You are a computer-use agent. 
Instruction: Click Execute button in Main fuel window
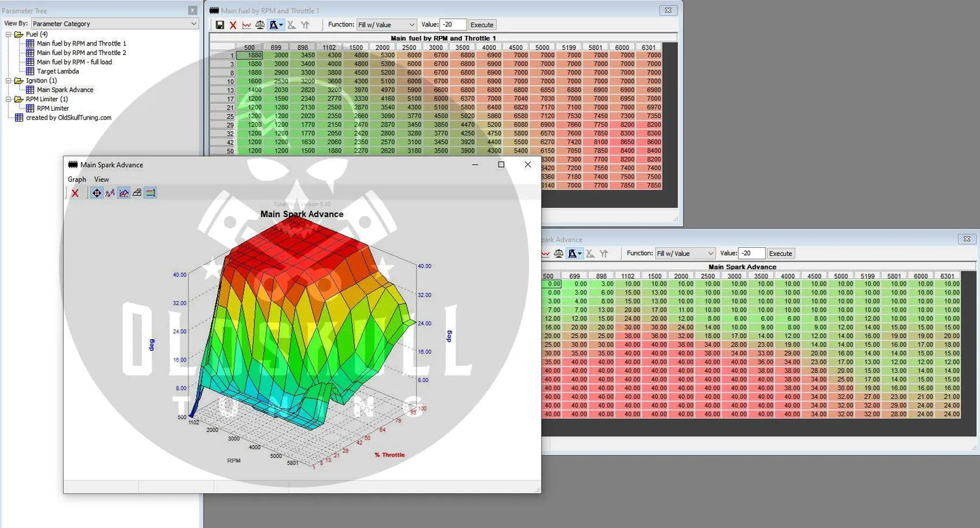pos(482,25)
